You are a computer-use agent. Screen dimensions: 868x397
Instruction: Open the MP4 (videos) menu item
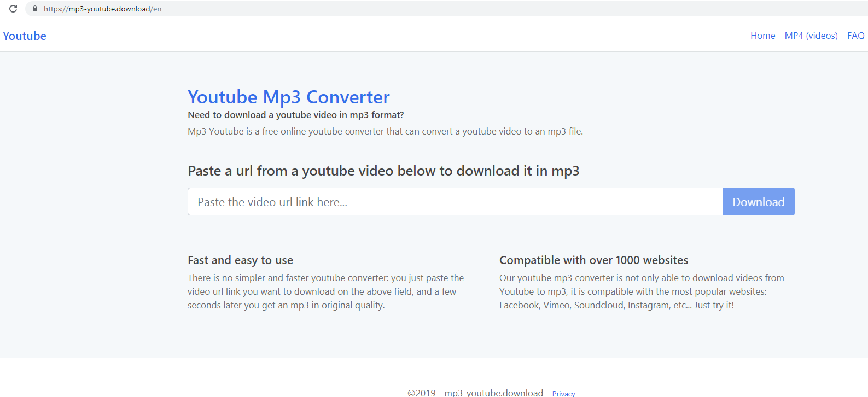click(811, 36)
